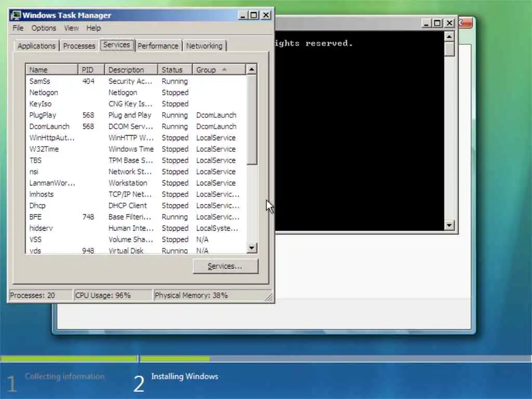The width and height of the screenshot is (532, 399).
Task: Click the Installing Windows step label
Action: point(184,376)
